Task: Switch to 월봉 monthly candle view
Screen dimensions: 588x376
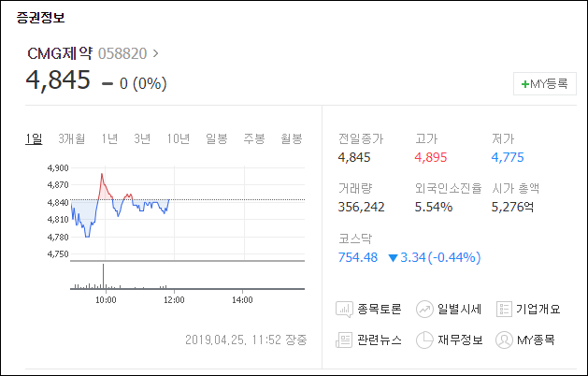Action: click(x=292, y=138)
